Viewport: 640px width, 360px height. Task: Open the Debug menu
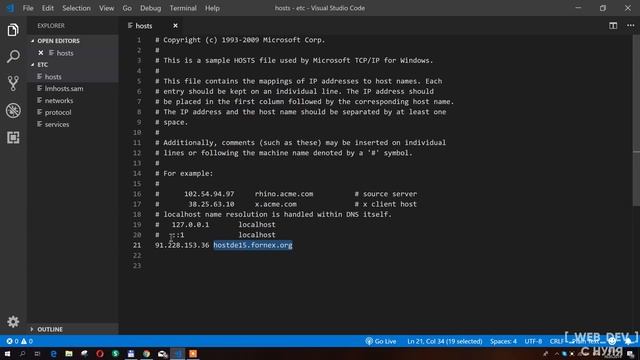point(151,8)
